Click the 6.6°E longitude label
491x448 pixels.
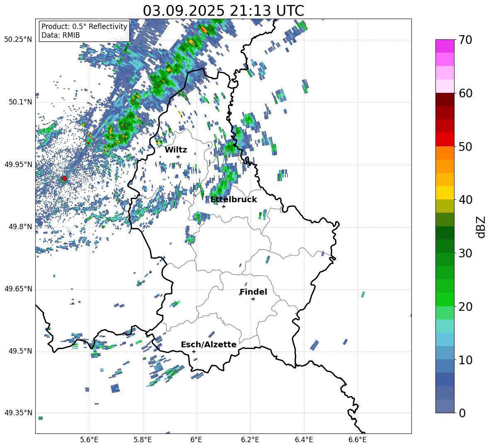click(x=357, y=440)
